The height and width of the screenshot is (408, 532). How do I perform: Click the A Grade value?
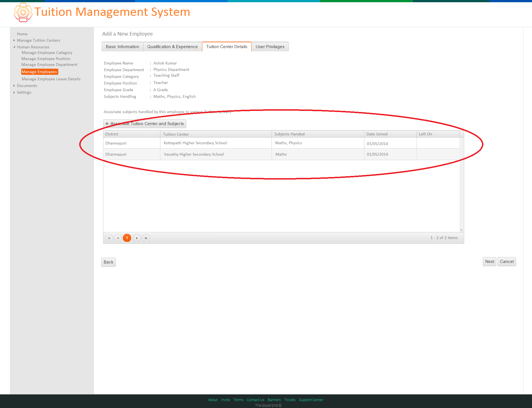click(x=161, y=90)
